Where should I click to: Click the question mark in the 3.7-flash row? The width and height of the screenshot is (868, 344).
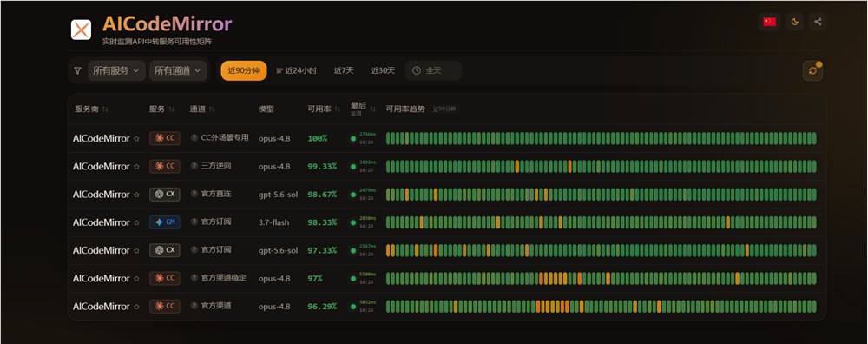(194, 222)
